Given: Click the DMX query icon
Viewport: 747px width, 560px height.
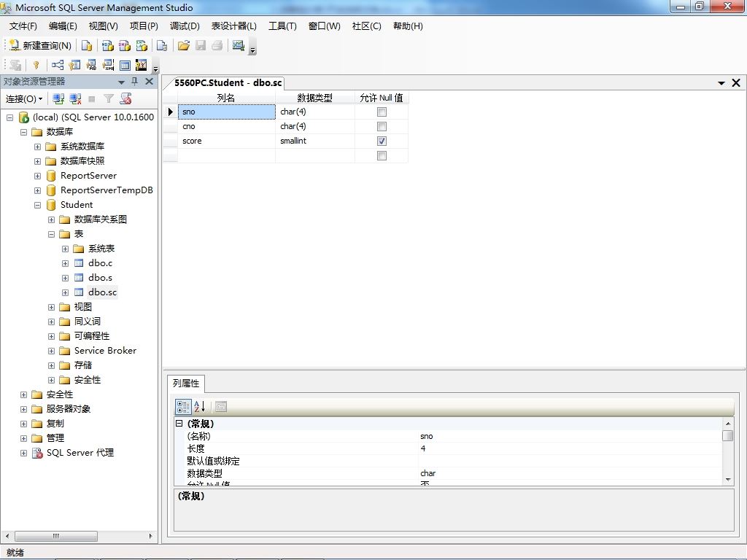Looking at the screenshot, I should (x=124, y=45).
